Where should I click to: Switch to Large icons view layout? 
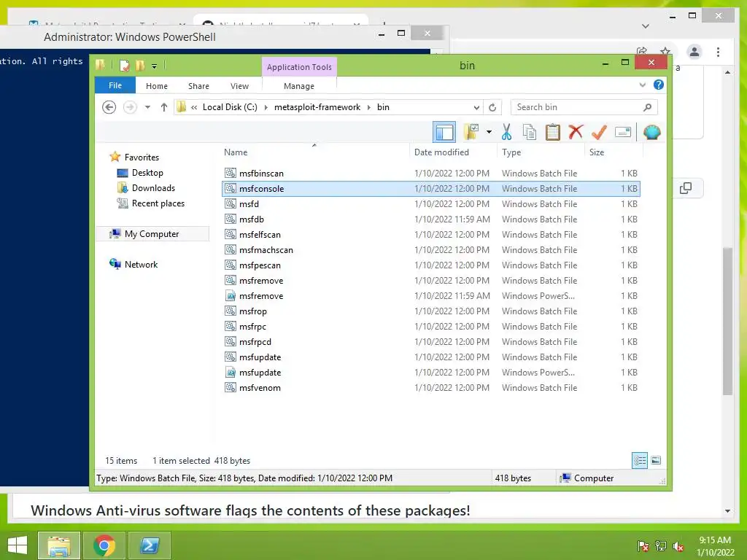click(x=656, y=460)
